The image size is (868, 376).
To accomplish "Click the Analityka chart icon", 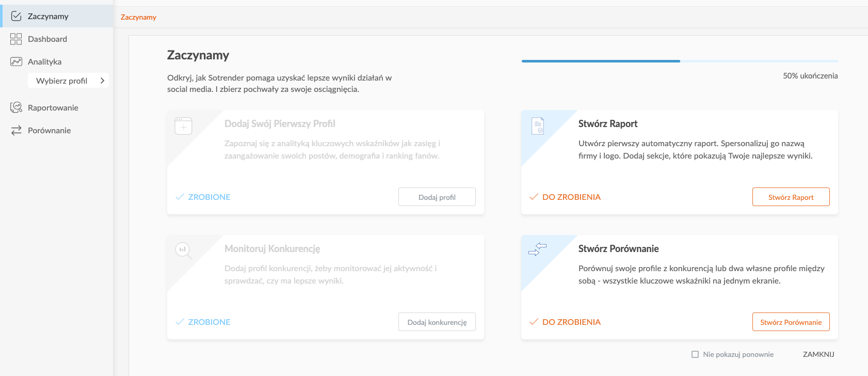I will pos(16,61).
